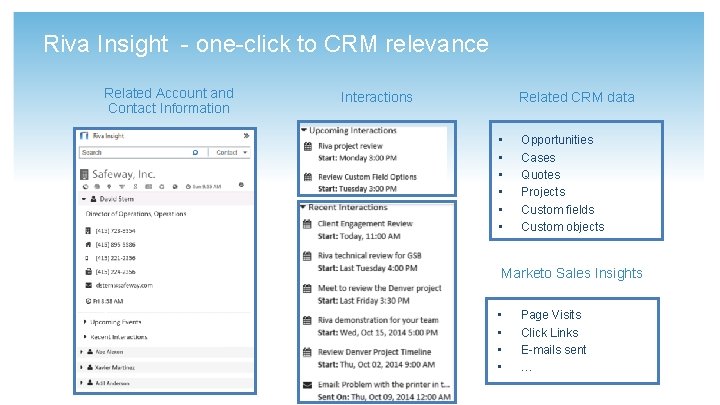Open Riva technical review for GSB
720x405 pixels.
(x=370, y=255)
